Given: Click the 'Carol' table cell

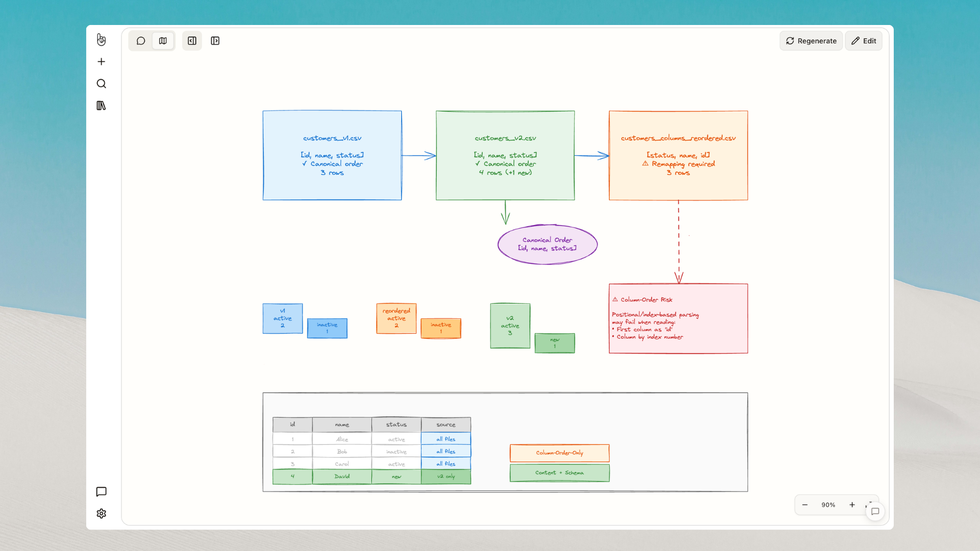Looking at the screenshot, I should (342, 464).
